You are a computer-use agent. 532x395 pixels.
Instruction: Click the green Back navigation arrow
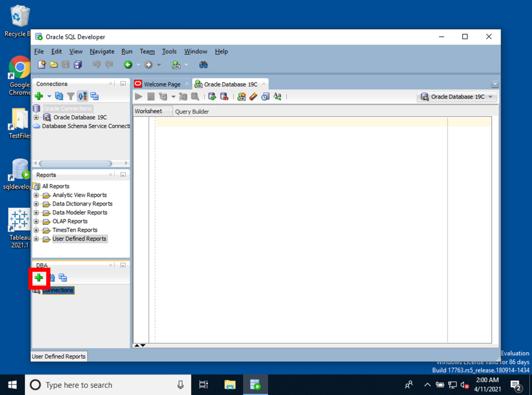pos(128,65)
